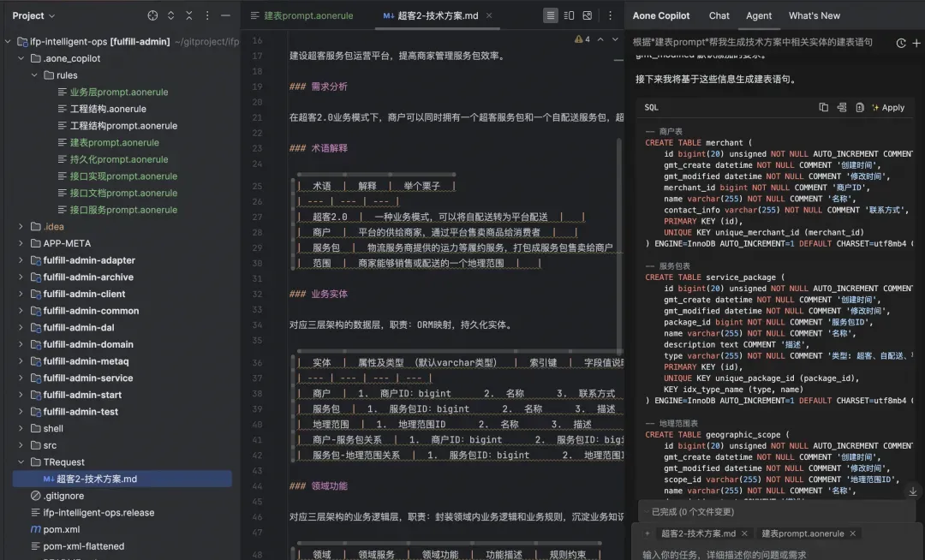Select fulfill-admin-start module
Screen dimensions: 925x560
(82, 395)
